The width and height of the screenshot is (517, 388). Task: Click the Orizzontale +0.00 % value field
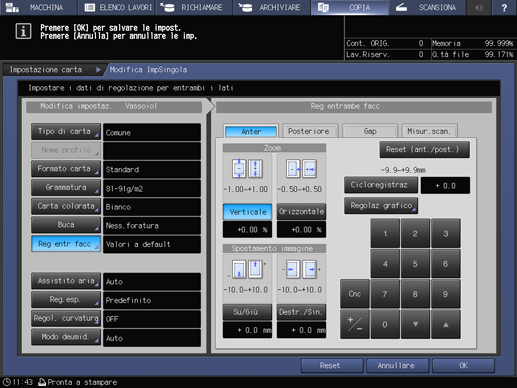point(301,230)
